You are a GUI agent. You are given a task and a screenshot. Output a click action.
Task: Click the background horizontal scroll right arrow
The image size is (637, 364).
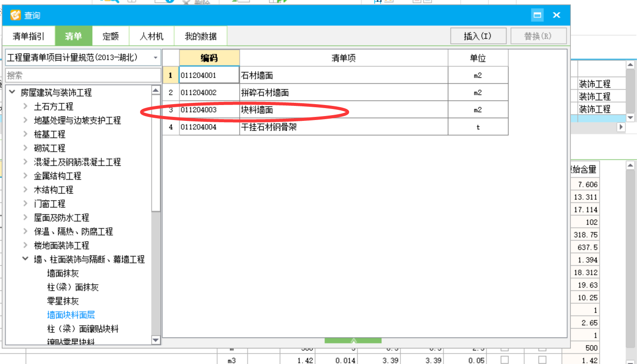click(621, 127)
